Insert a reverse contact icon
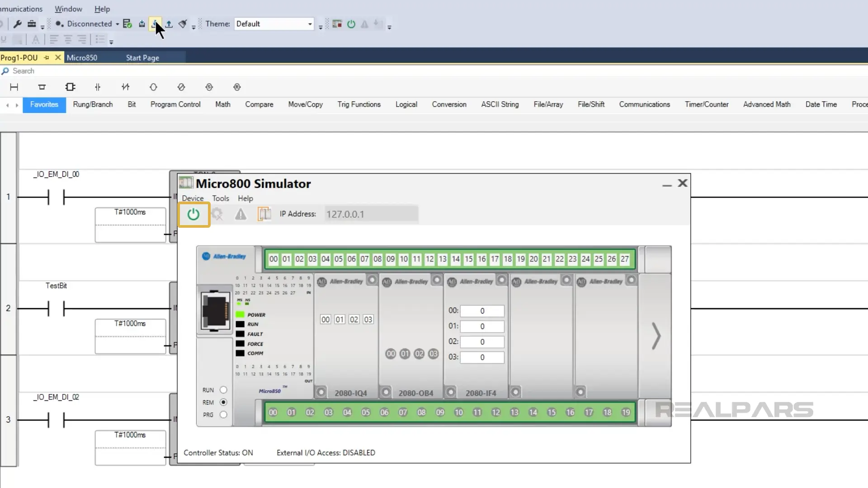 (126, 87)
